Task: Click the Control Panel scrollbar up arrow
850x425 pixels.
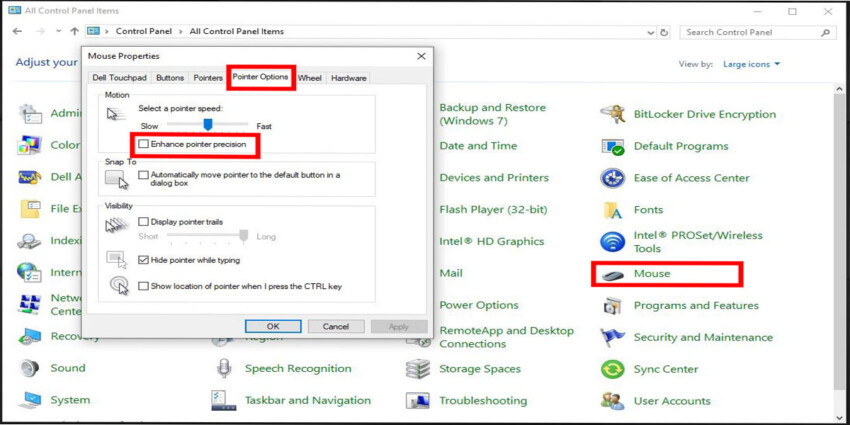Action: point(840,89)
